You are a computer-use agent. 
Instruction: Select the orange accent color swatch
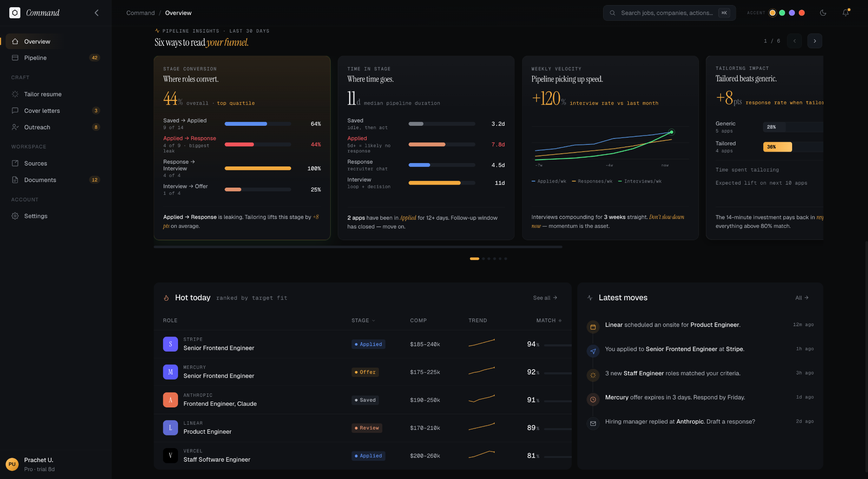[772, 13]
